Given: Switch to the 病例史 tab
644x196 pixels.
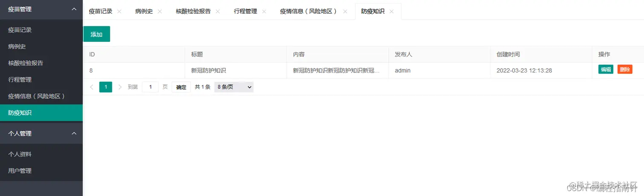Looking at the screenshot, I should pos(144,12).
